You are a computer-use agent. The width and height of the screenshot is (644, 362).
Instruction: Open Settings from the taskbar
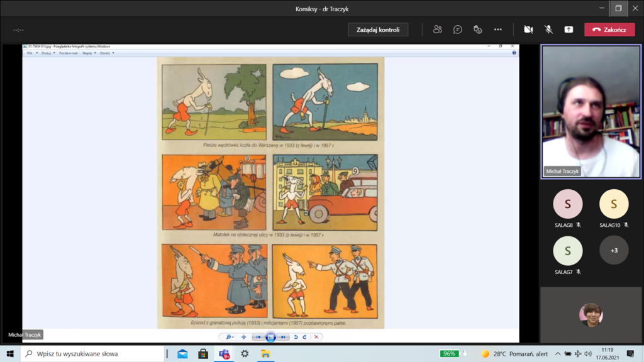(x=245, y=353)
